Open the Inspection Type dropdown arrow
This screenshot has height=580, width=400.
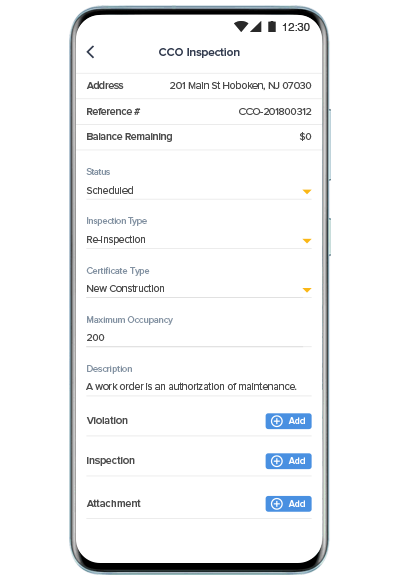coord(307,240)
